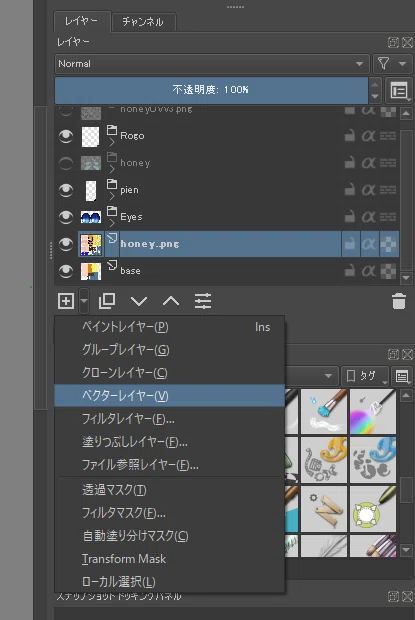
Task: Toggle alpha inheritance on Eyes layer
Action: pyautogui.click(x=368, y=217)
